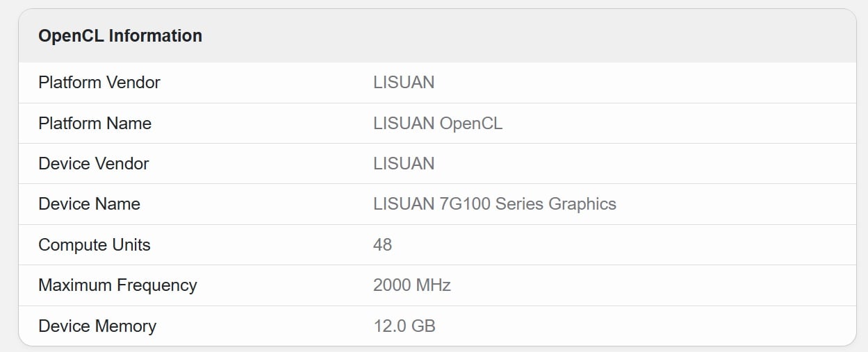Click the Device Vendor LISUAN value
This screenshot has width=868, height=352.
[x=404, y=164]
